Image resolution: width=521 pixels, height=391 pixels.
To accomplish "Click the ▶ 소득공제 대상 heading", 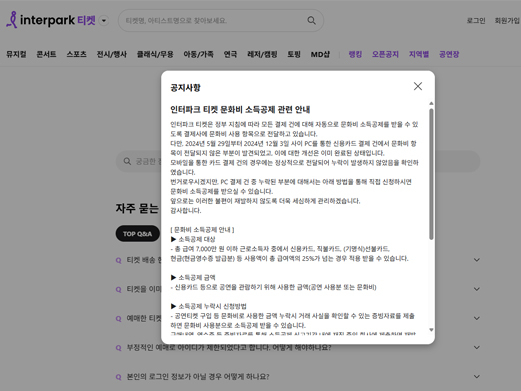I will [193, 239].
